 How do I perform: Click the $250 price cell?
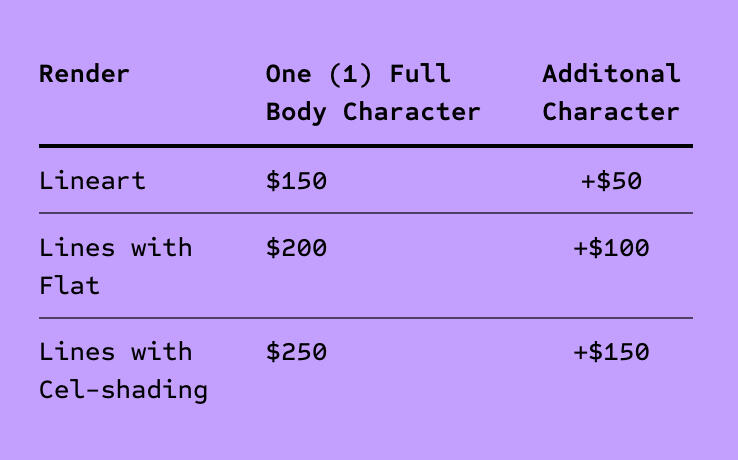pos(297,352)
